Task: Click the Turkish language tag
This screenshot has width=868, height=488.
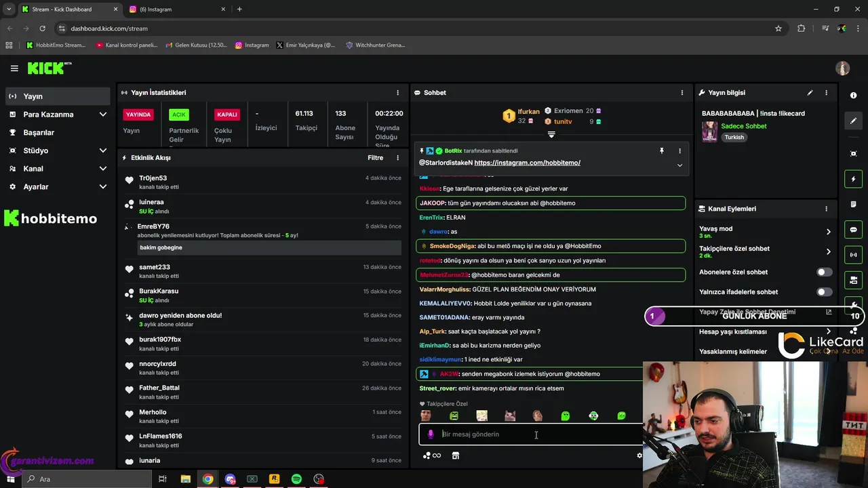Action: tap(734, 137)
